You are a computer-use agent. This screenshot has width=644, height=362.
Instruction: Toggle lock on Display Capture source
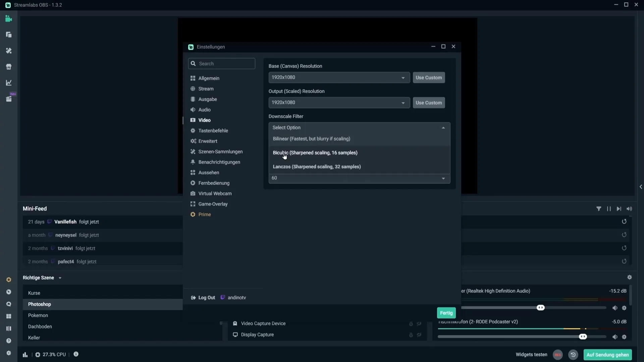point(411,335)
